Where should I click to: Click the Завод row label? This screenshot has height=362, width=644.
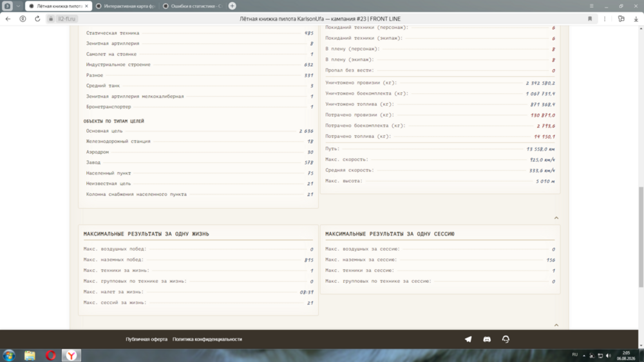pyautogui.click(x=93, y=162)
